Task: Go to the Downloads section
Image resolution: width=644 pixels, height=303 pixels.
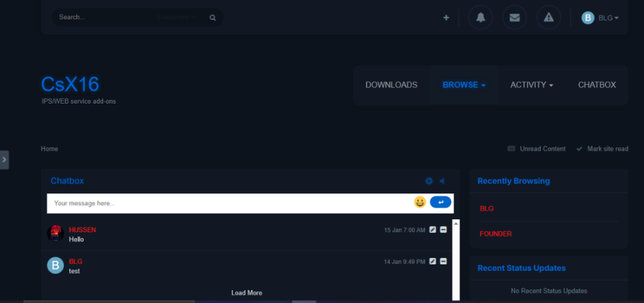Action: [391, 85]
